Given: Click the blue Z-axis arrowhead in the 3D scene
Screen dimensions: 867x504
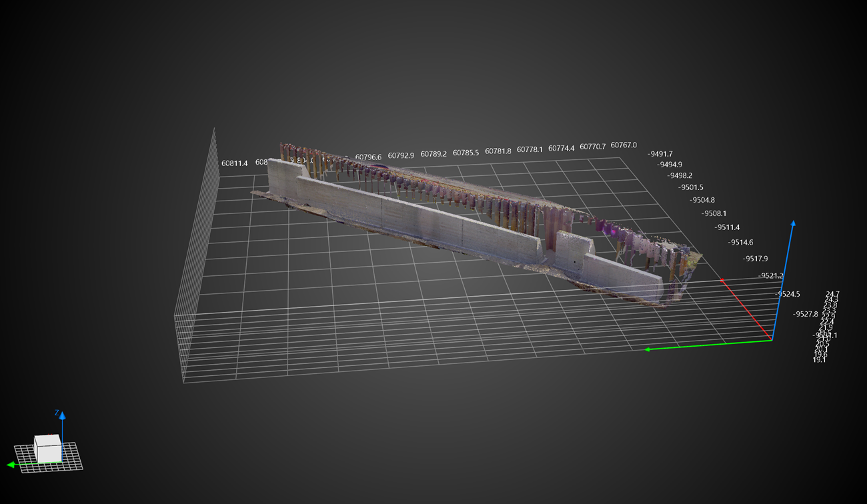Looking at the screenshot, I should click(x=792, y=224).
